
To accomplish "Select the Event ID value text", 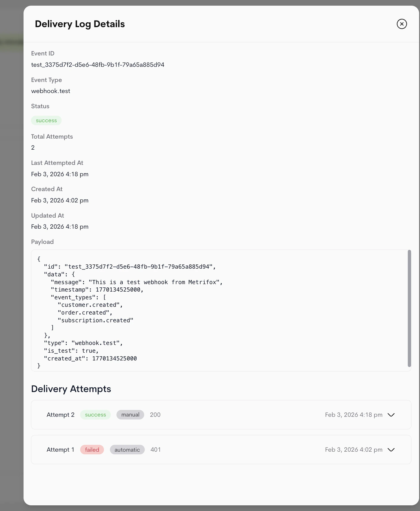I will pyautogui.click(x=98, y=64).
